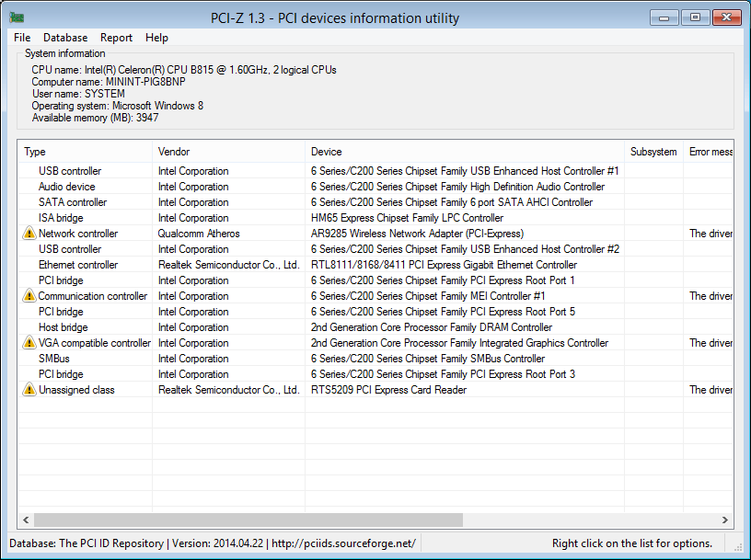Click the SMBus Controller device cell
The height and width of the screenshot is (560, 751).
click(x=428, y=359)
